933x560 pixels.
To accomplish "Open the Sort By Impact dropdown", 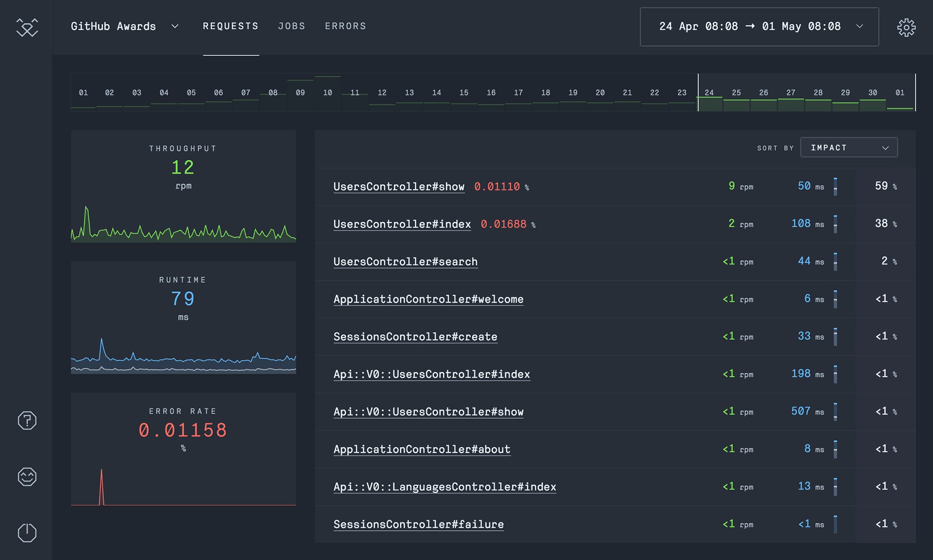I will pos(849,147).
